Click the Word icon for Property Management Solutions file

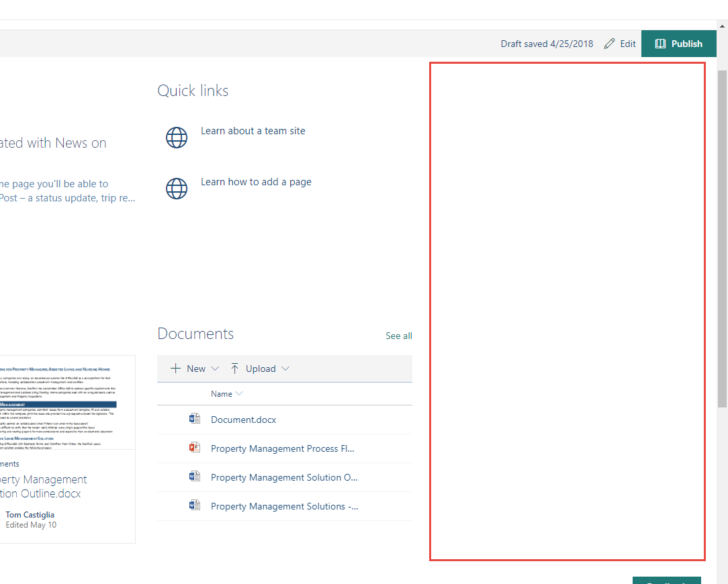[195, 505]
